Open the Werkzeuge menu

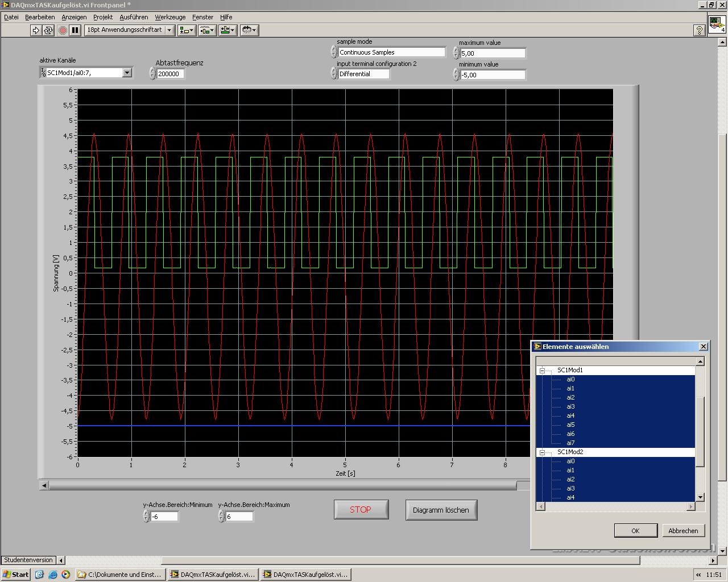click(170, 17)
